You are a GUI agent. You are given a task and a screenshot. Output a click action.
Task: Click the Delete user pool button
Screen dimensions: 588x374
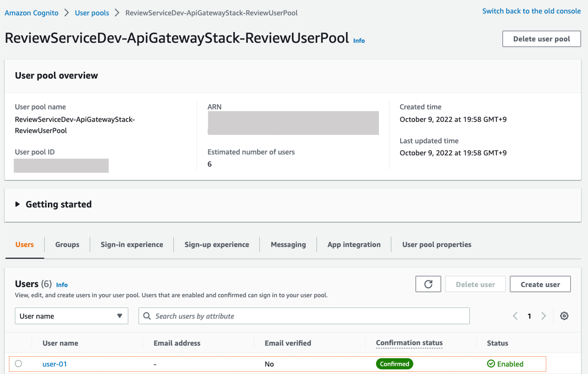(541, 39)
